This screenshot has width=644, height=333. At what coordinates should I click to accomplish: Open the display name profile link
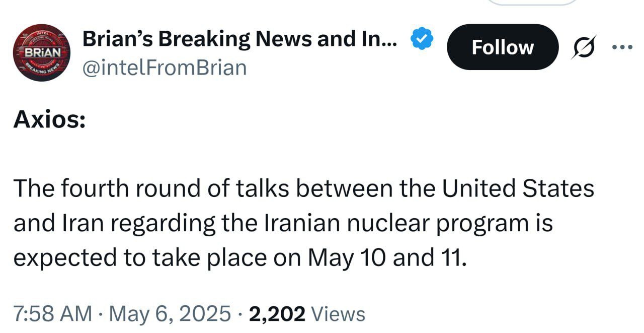coord(240,39)
